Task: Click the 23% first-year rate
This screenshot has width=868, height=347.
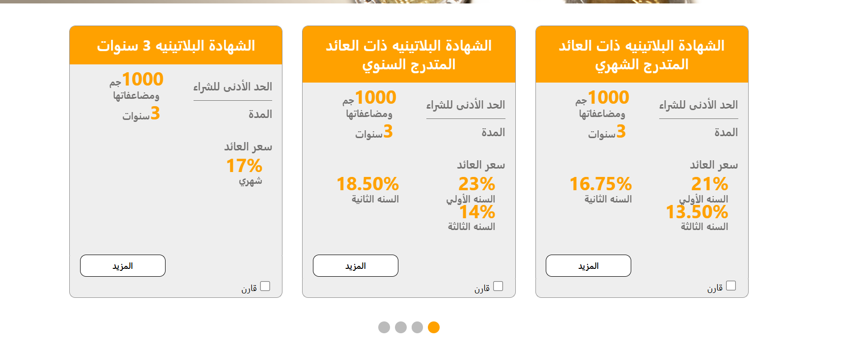Action: [476, 184]
